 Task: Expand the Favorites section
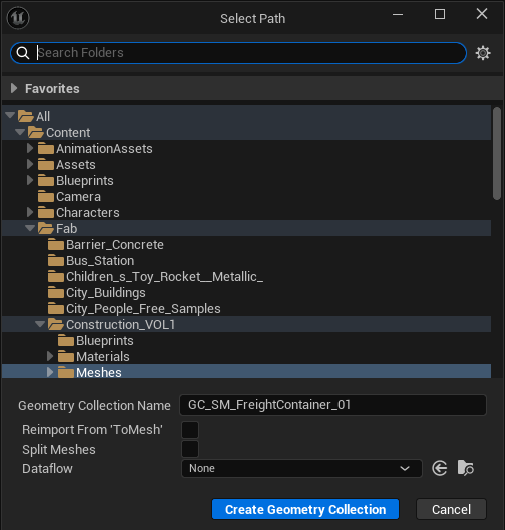pyautogui.click(x=14, y=88)
